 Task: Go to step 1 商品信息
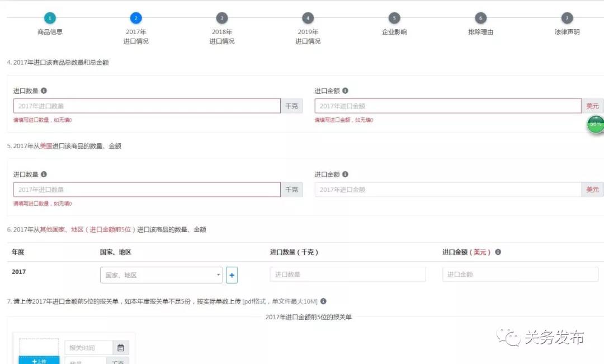pyautogui.click(x=50, y=18)
